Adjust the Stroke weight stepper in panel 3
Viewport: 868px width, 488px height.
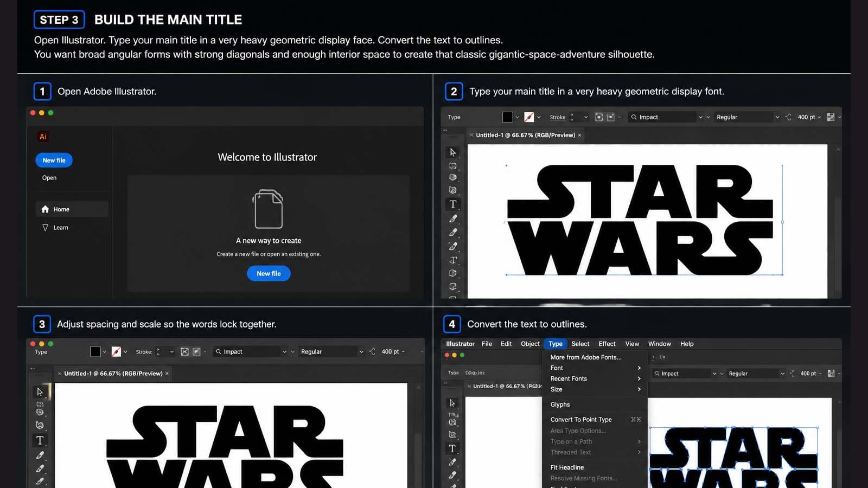(158, 352)
